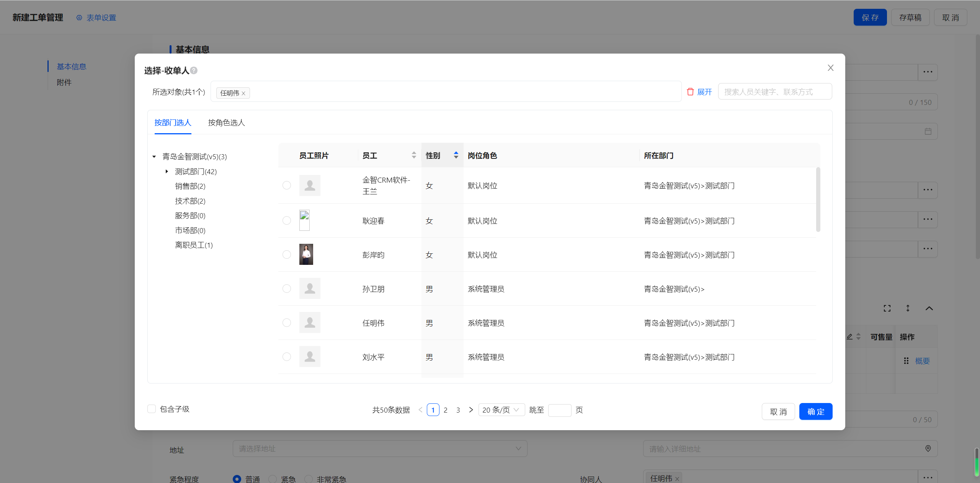This screenshot has width=980, height=483.
Task: Click 保存 button in page header
Action: click(870, 17)
